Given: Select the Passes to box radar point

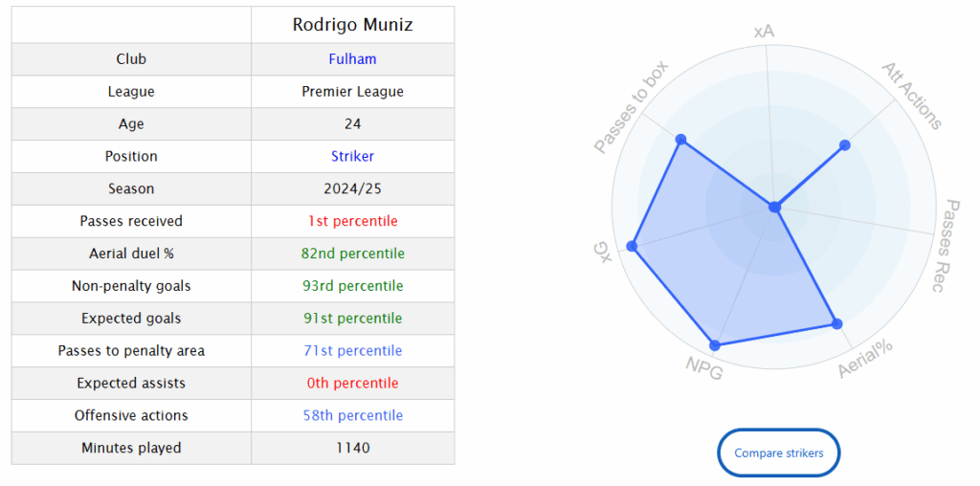Looking at the screenshot, I should (681, 139).
